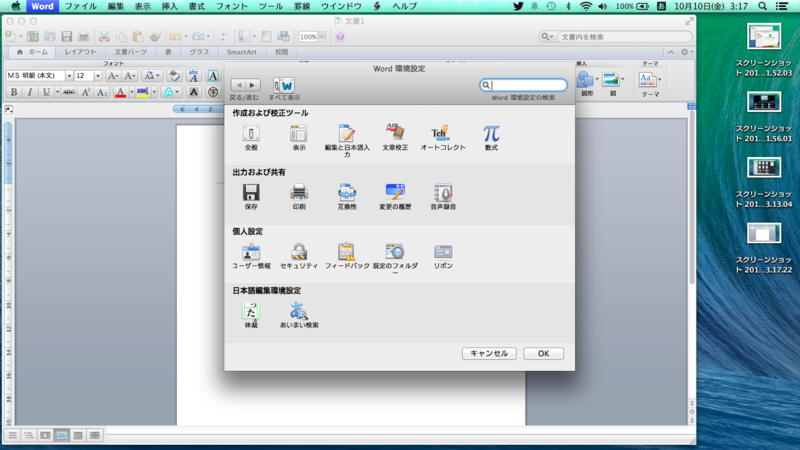Open the 既定のフォルダー file locations pane
Viewport: 800px width, 450px height.
click(x=395, y=259)
